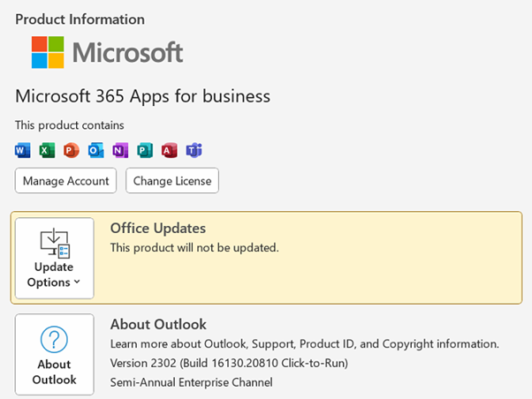Click the Version 2302 build line

[x=229, y=363]
